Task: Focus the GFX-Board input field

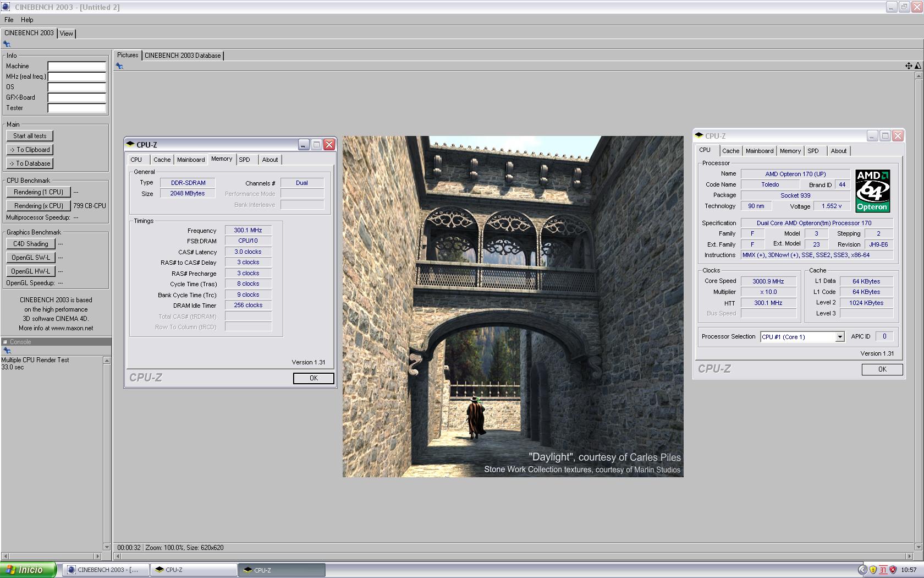Action: click(x=76, y=97)
